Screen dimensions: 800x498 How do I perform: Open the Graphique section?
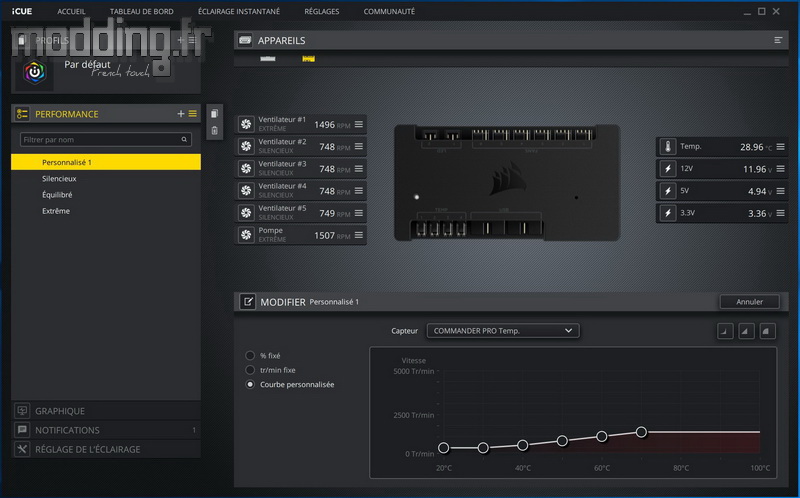(x=106, y=411)
